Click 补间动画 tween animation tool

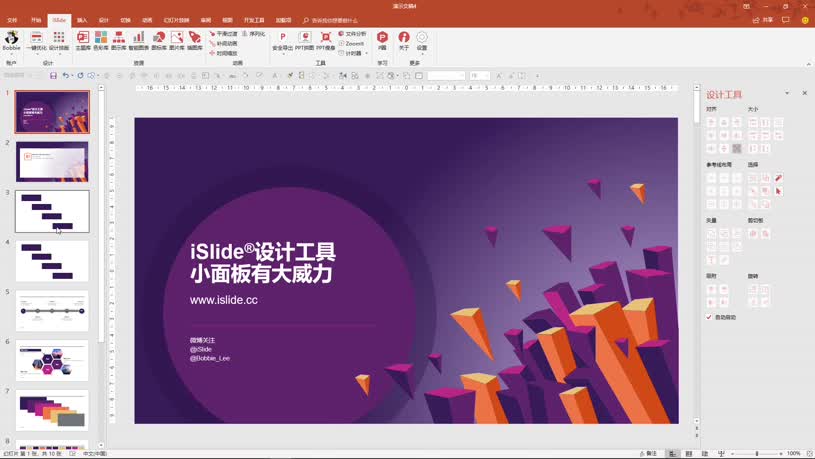(223, 44)
